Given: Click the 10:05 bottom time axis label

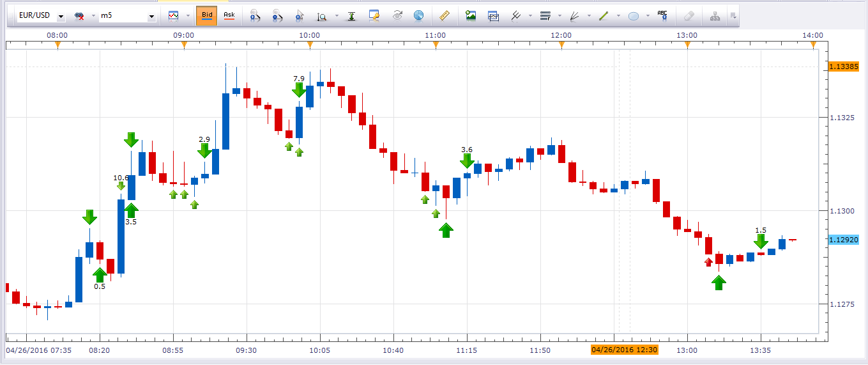Looking at the screenshot, I should point(320,350).
